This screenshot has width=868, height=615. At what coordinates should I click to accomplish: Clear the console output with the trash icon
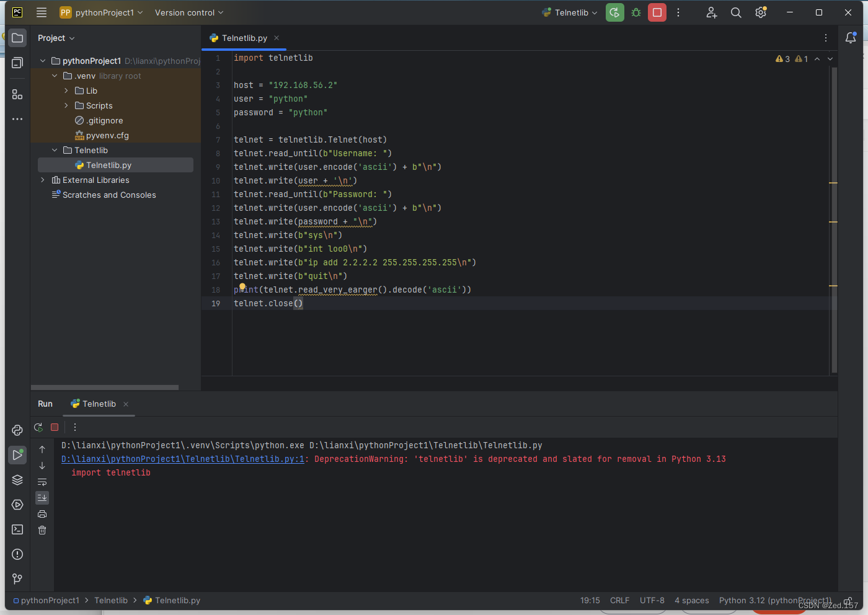coord(42,530)
